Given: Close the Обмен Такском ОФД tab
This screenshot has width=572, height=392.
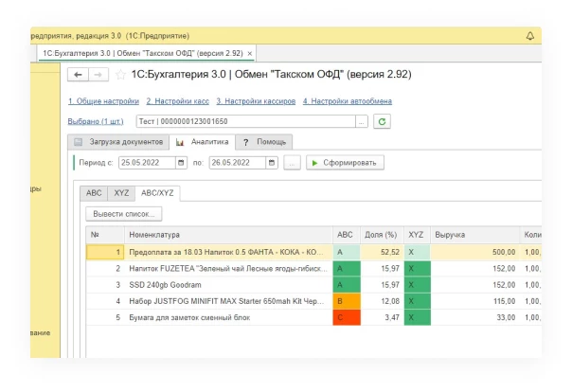Looking at the screenshot, I should [249, 53].
